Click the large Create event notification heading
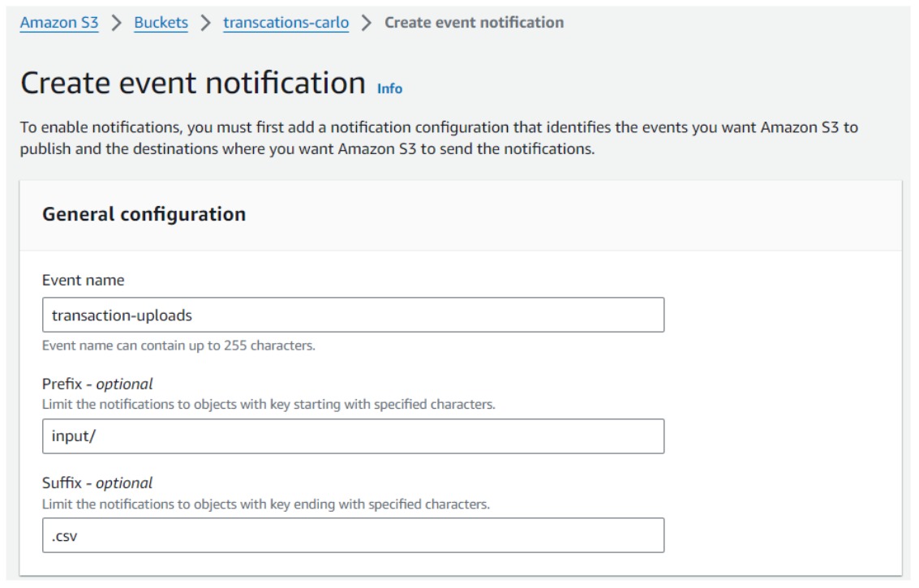The image size is (919, 588). pyautogui.click(x=193, y=84)
